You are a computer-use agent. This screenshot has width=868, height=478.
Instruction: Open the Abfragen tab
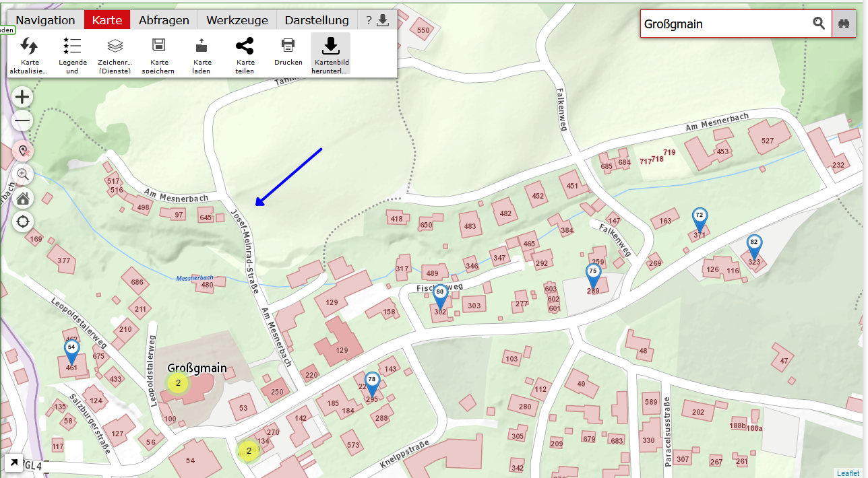pos(164,20)
